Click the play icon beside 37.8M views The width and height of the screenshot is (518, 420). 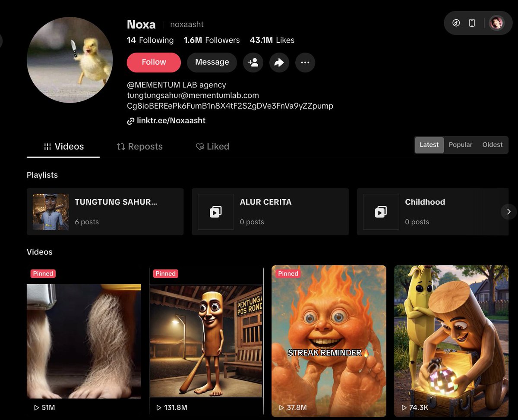coord(281,407)
